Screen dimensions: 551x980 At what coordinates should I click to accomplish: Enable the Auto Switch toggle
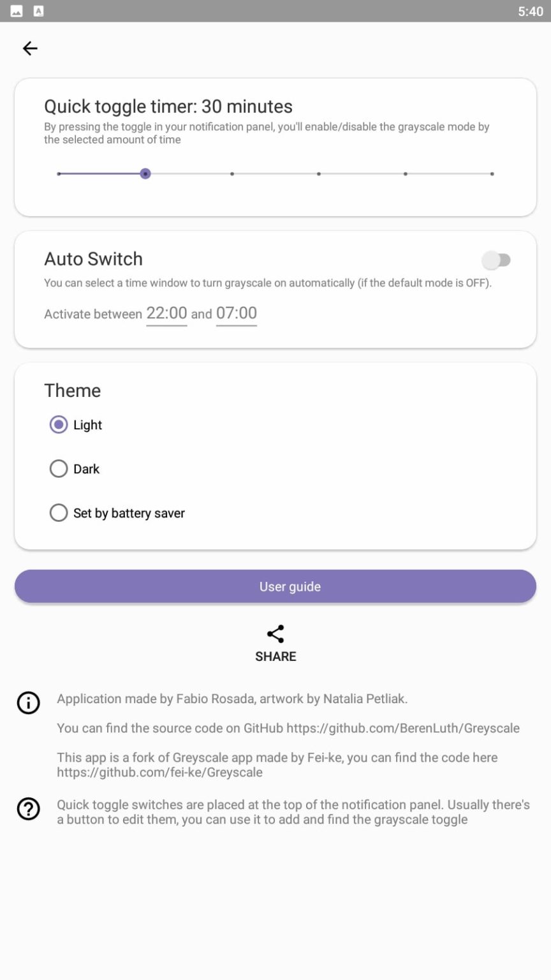tap(496, 260)
